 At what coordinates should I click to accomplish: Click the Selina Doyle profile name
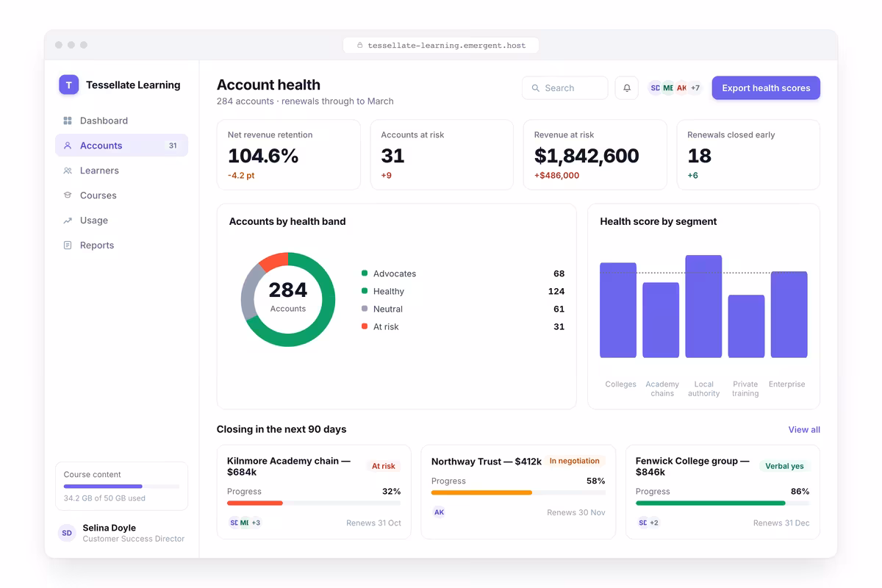point(110,528)
